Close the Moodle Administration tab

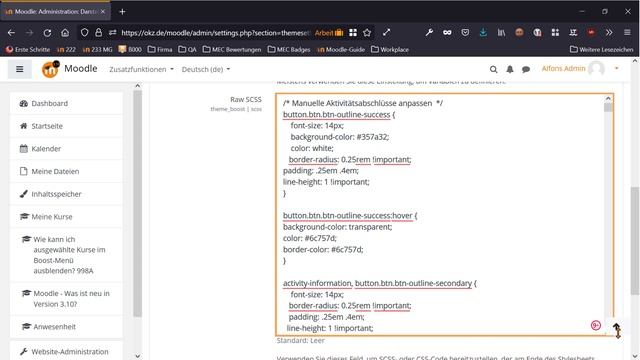pyautogui.click(x=103, y=11)
